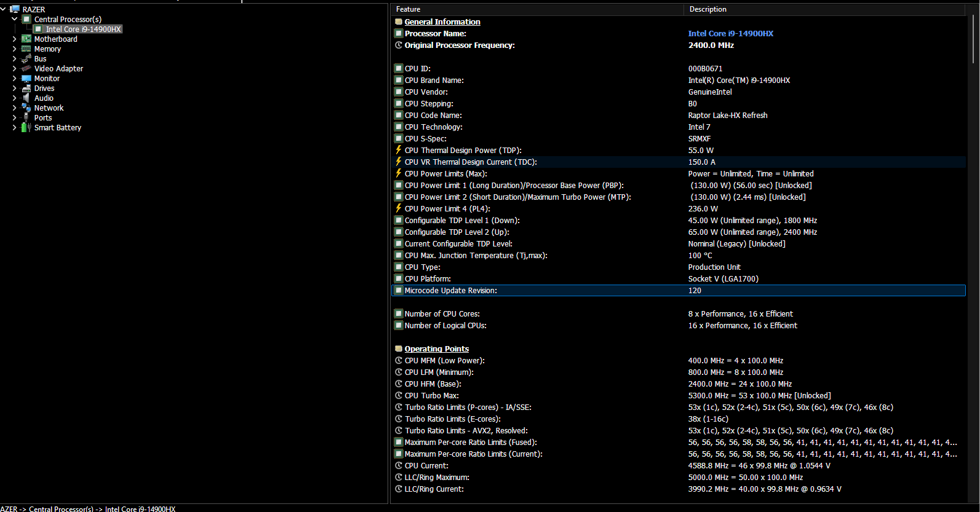
Task: Click the Monitor icon in the tree
Action: 26,78
